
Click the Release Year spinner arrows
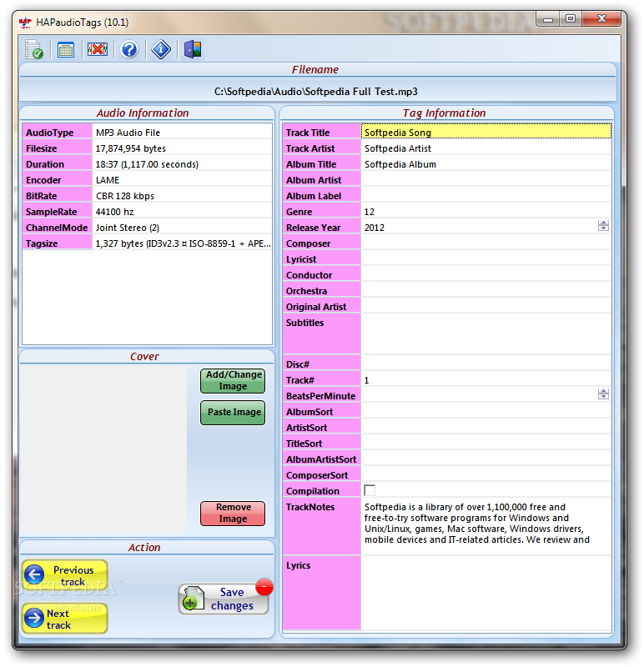pyautogui.click(x=603, y=226)
